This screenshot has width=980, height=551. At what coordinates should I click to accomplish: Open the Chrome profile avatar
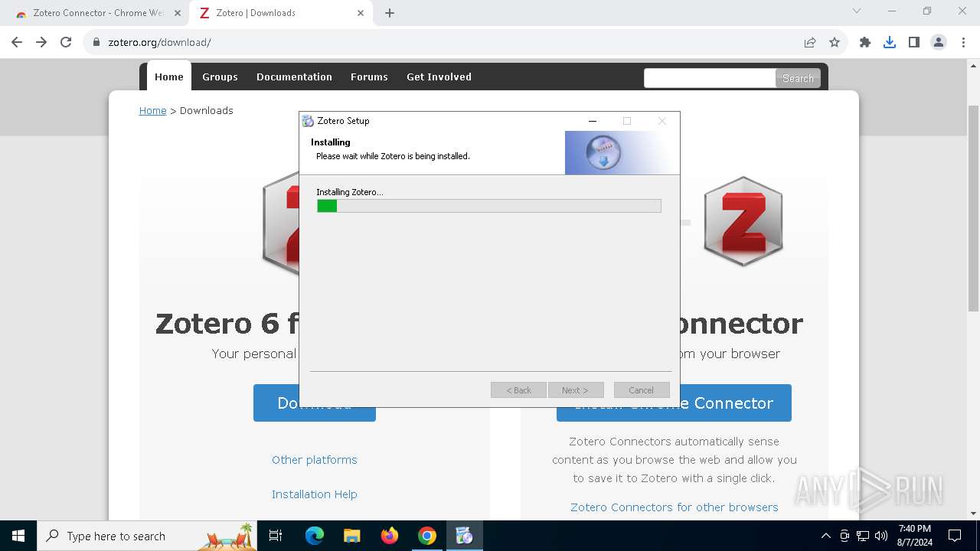939,42
